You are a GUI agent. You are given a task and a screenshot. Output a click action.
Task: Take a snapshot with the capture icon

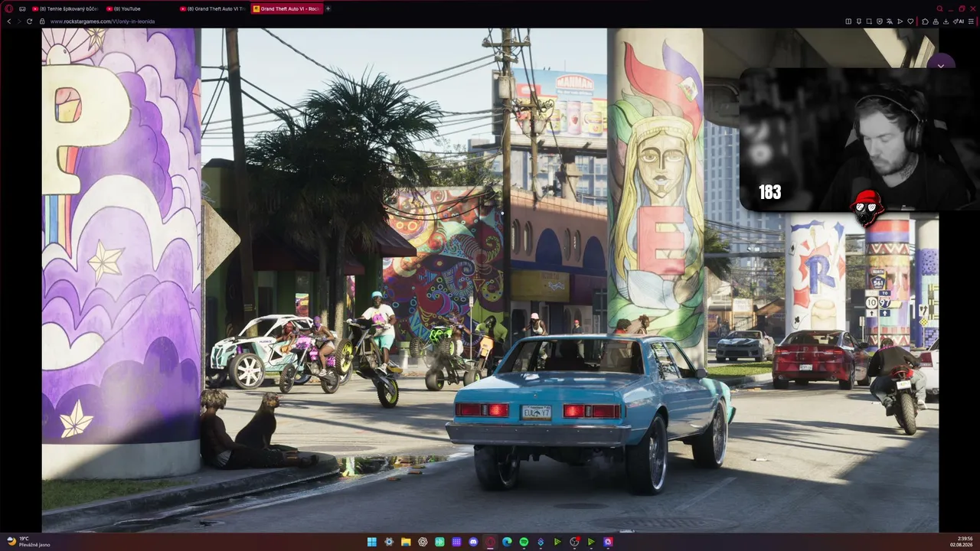(x=869, y=21)
